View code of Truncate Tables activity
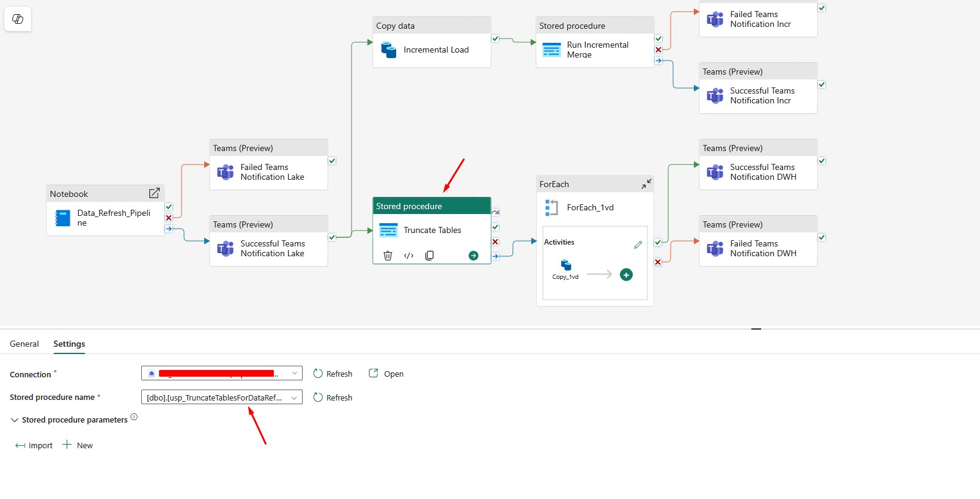 [x=409, y=256]
